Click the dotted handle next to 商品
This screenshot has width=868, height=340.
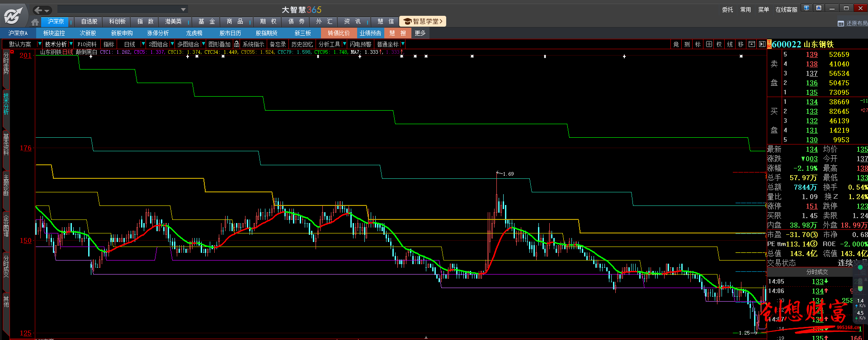250,22
